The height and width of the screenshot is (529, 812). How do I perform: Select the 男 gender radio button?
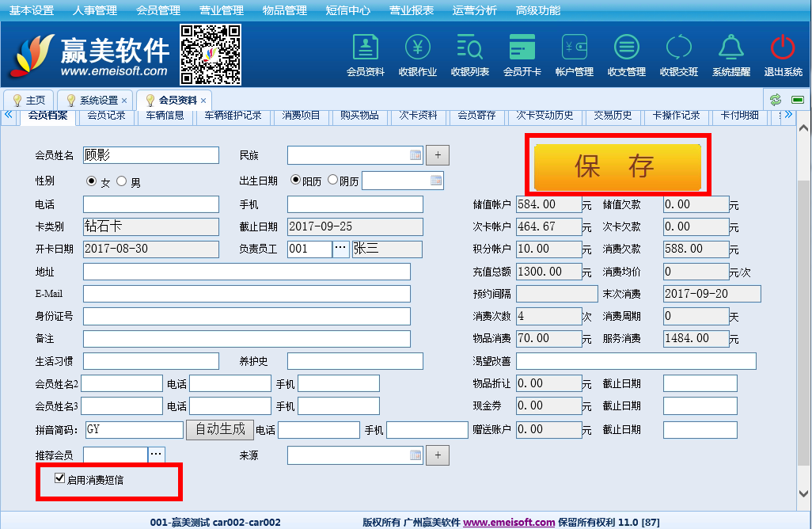pyautogui.click(x=122, y=181)
